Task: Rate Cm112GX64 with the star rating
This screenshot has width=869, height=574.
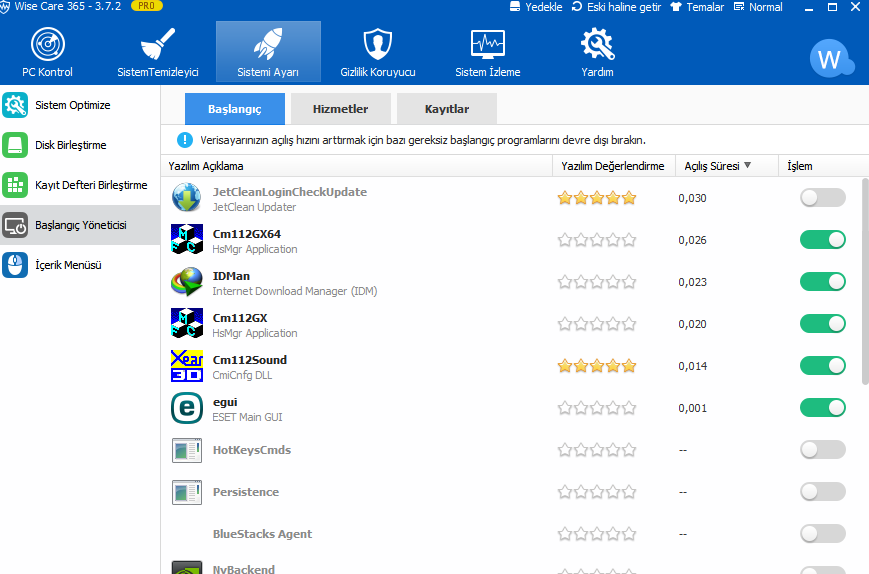Action: (x=597, y=240)
